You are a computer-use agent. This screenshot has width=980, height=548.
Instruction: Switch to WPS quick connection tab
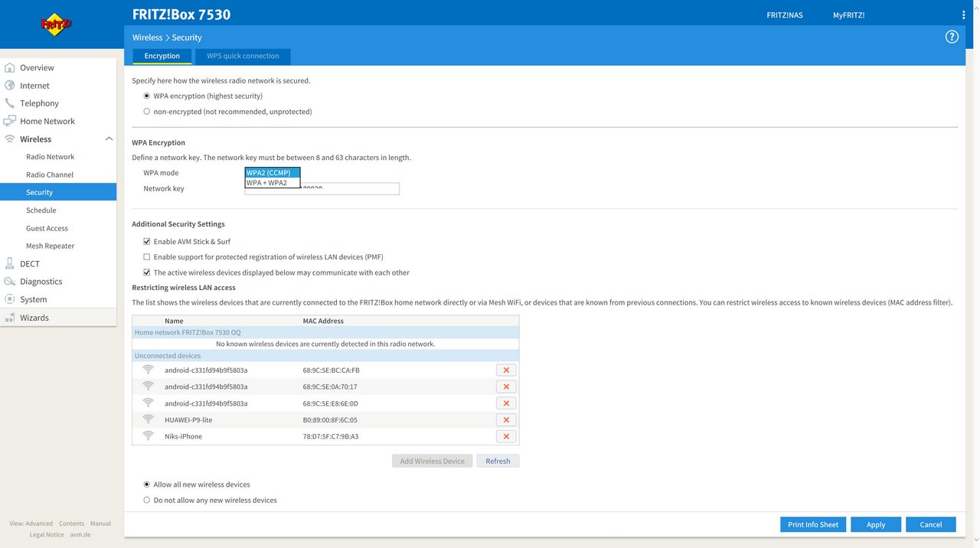(243, 56)
